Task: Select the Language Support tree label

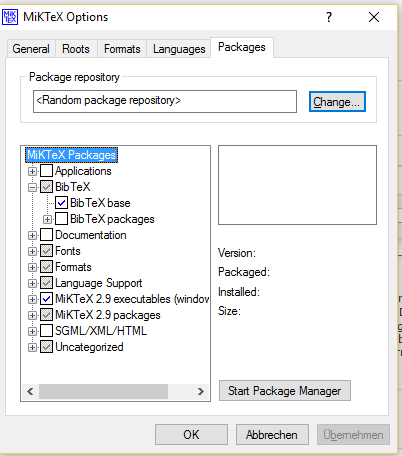Action: click(x=99, y=283)
